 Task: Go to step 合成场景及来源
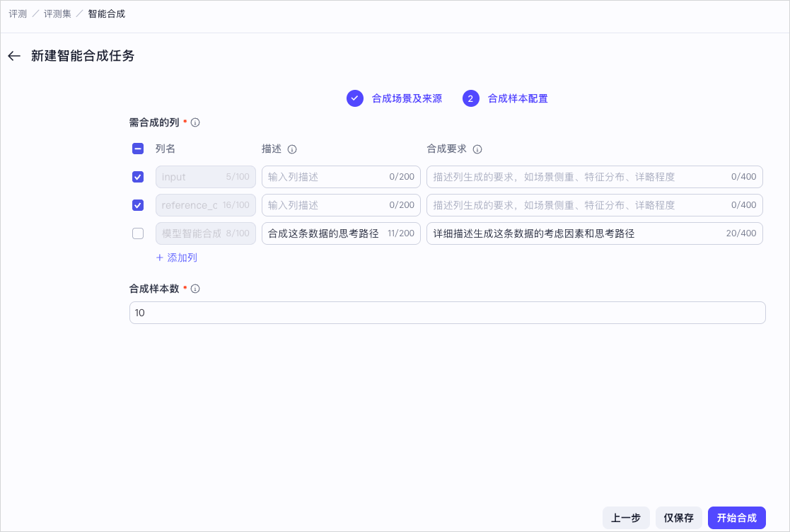point(407,98)
